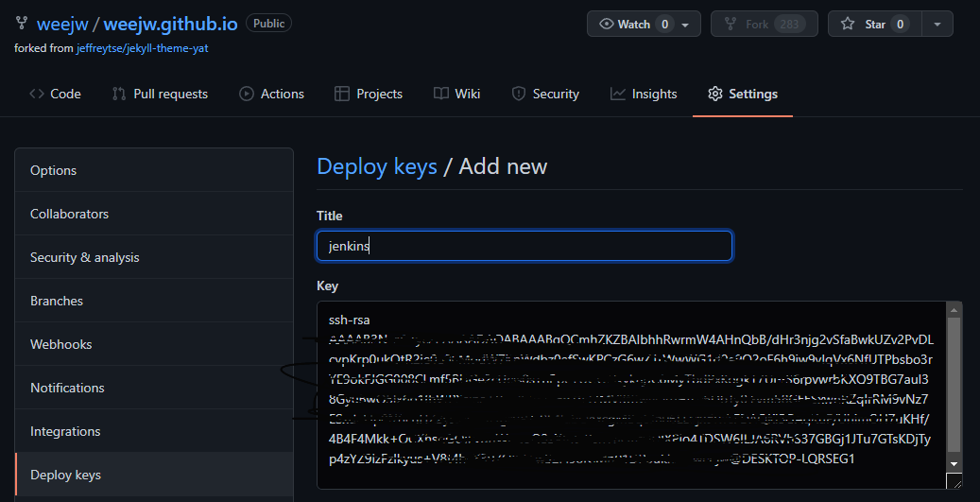This screenshot has width=980, height=502.
Task: Click the Settings gear icon
Action: 715,94
